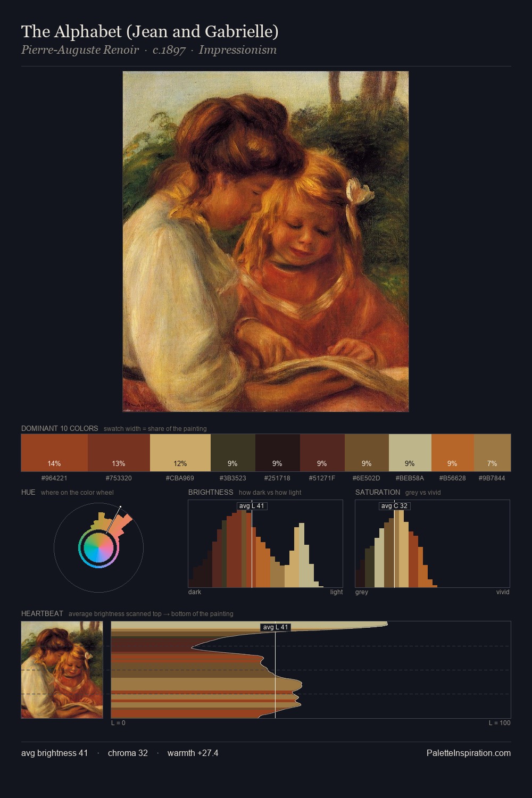Click the hex code text '#251718'
This screenshot has width=532, height=798.
[278, 478]
